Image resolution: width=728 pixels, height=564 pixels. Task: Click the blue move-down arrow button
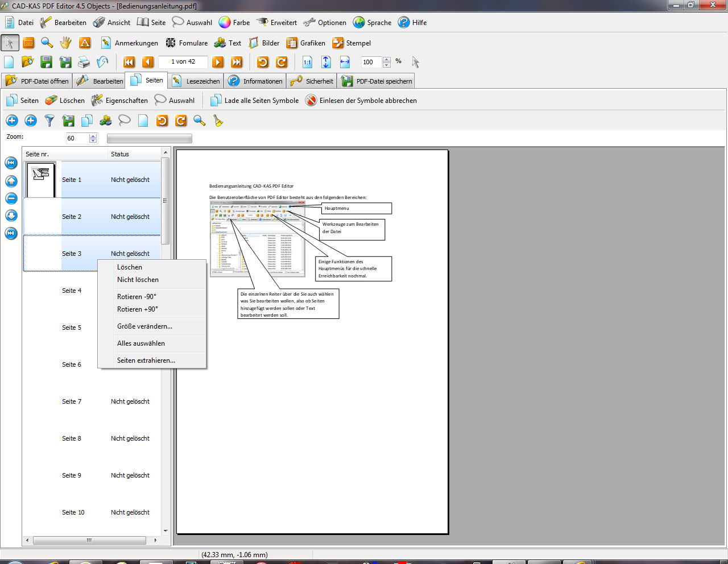coord(11,215)
